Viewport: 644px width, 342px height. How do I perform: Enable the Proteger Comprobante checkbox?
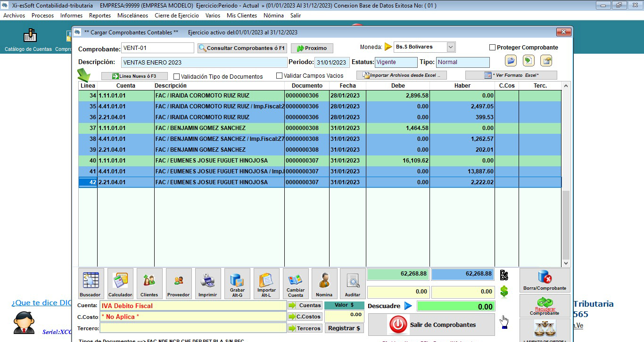pos(492,48)
